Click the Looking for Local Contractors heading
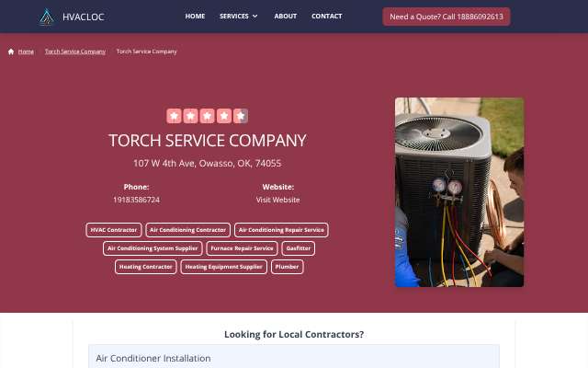This screenshot has width=588, height=368. [x=294, y=334]
